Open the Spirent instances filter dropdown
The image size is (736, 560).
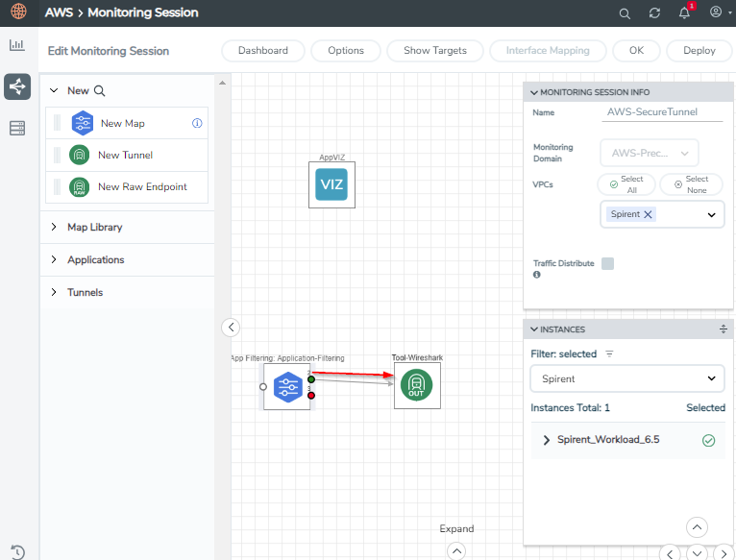click(x=627, y=378)
